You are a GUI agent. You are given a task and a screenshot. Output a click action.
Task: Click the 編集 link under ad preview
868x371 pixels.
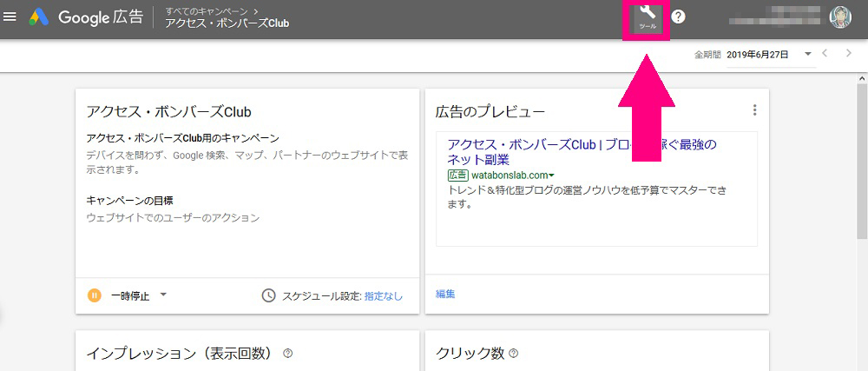point(445,295)
